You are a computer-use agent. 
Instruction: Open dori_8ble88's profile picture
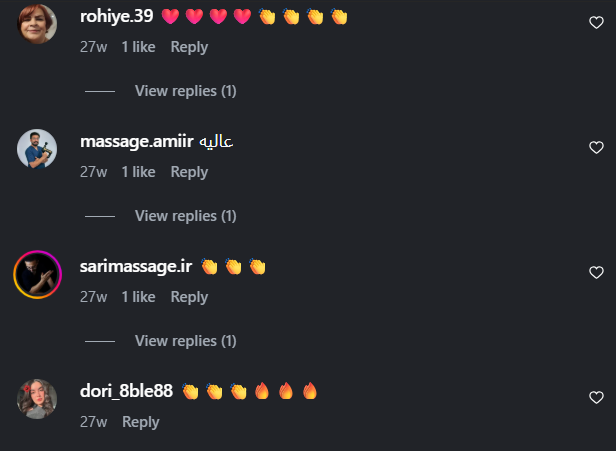37,398
